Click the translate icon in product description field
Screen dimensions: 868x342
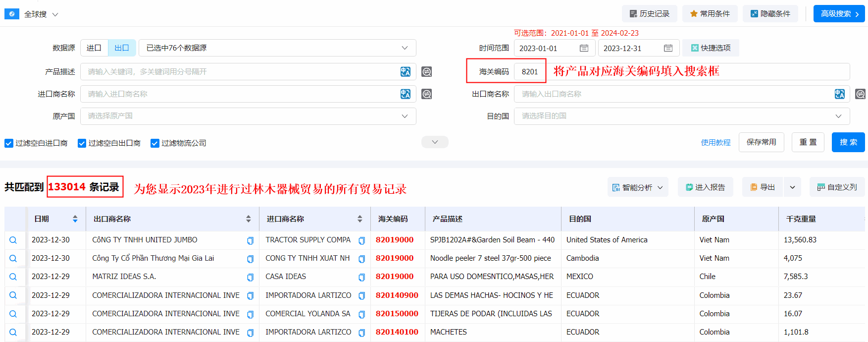(405, 72)
